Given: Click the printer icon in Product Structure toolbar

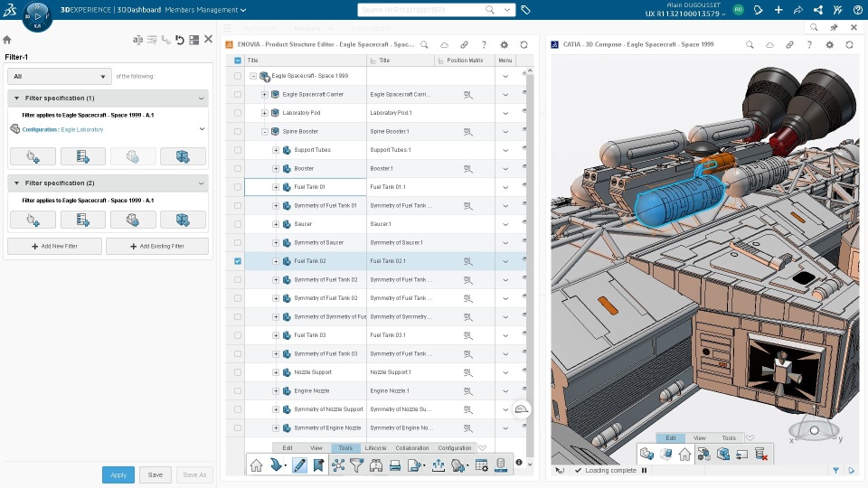Looking at the screenshot, I should tap(395, 465).
